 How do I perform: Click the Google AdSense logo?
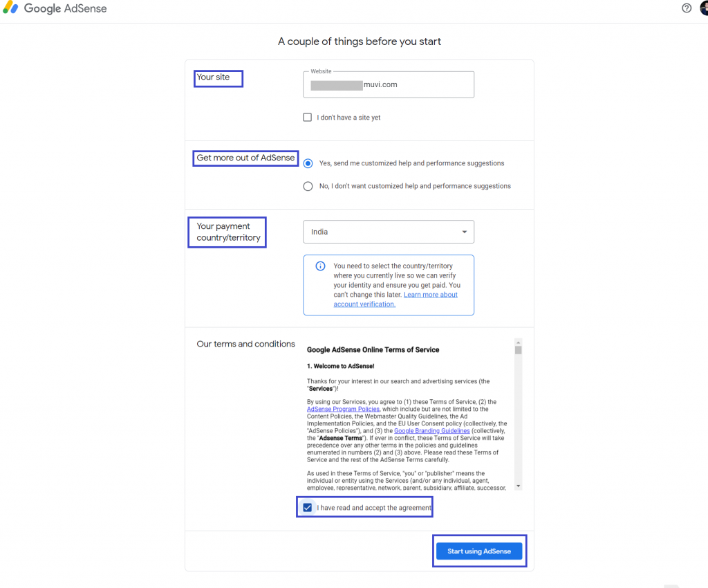click(x=55, y=8)
